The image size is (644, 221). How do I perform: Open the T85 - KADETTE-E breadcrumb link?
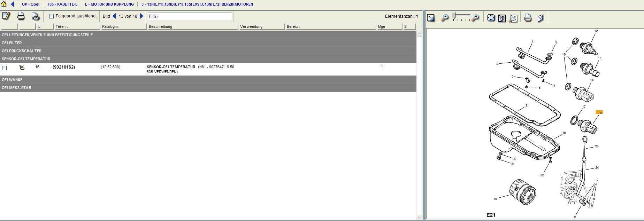pos(62,4)
